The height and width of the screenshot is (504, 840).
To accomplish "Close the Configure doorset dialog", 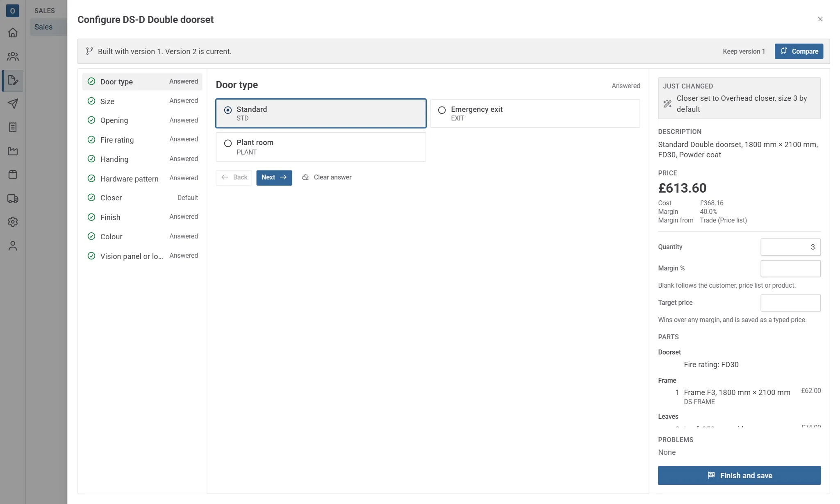I will (820, 19).
